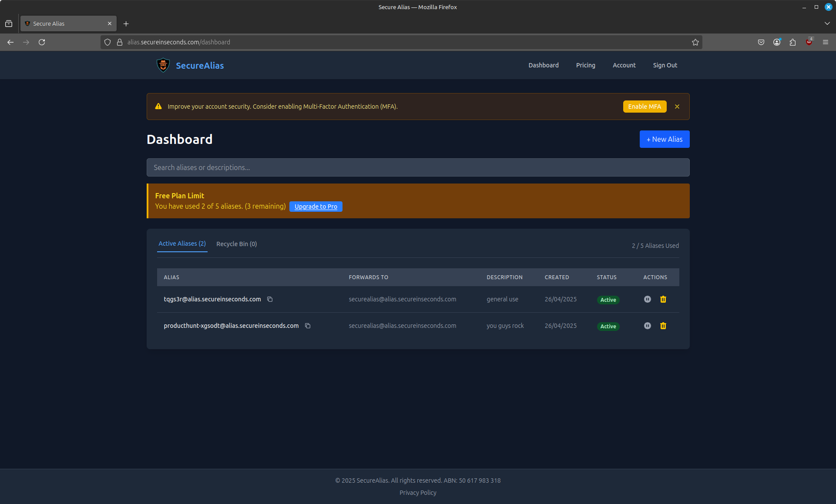
Task: Click the SecureAlias brand name
Action: point(200,66)
